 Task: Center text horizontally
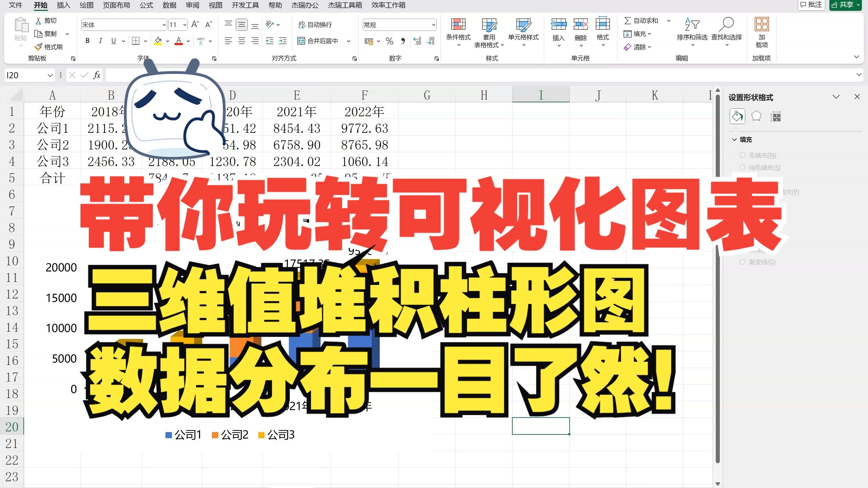(x=242, y=41)
